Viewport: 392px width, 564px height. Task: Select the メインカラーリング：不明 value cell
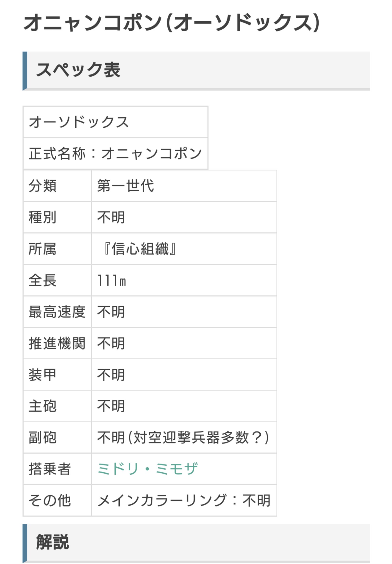[184, 500]
